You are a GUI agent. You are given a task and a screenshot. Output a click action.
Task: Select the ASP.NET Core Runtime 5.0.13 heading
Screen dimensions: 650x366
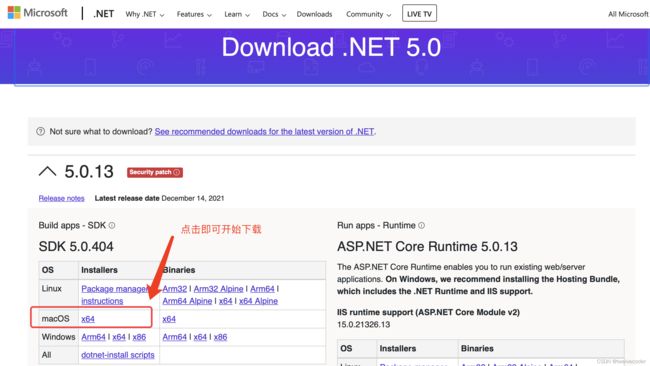[x=427, y=246]
